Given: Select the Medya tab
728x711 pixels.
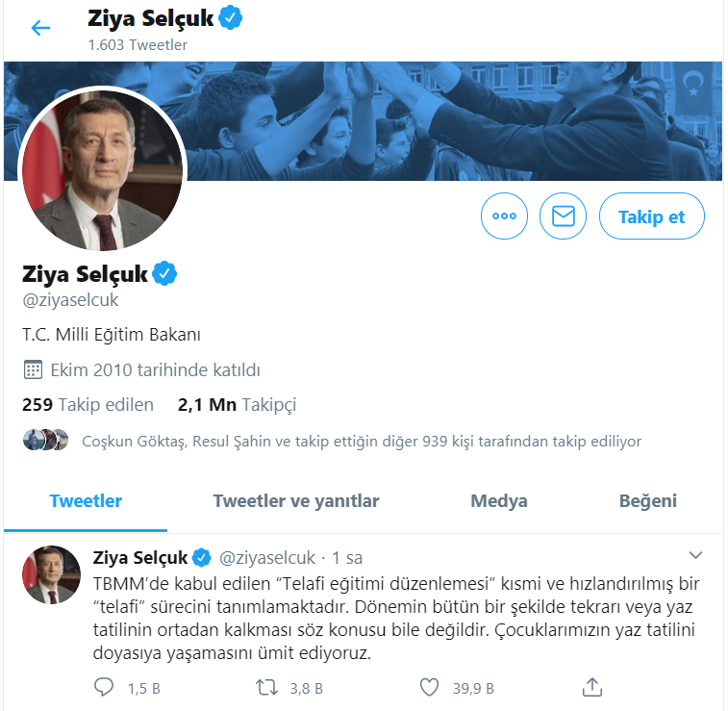Looking at the screenshot, I should (x=499, y=501).
